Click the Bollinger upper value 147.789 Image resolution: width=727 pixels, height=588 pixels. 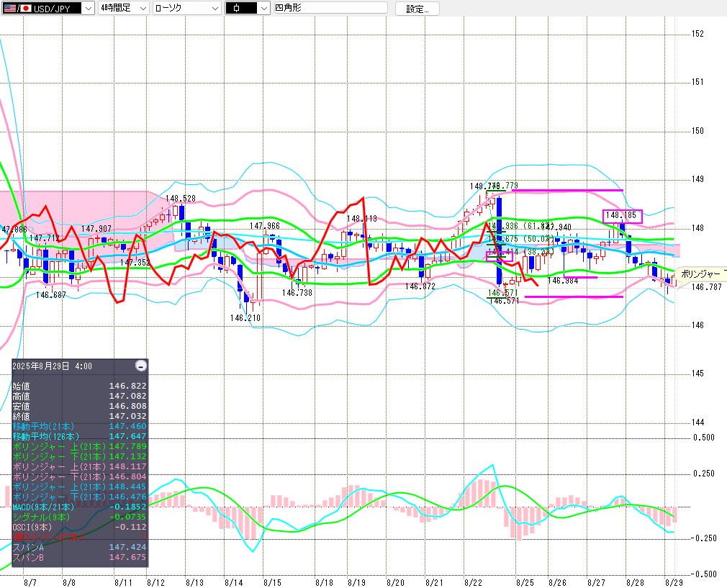coord(127,446)
